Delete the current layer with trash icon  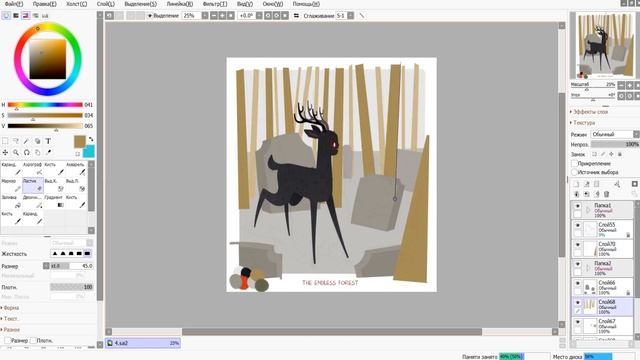[x=607, y=194]
